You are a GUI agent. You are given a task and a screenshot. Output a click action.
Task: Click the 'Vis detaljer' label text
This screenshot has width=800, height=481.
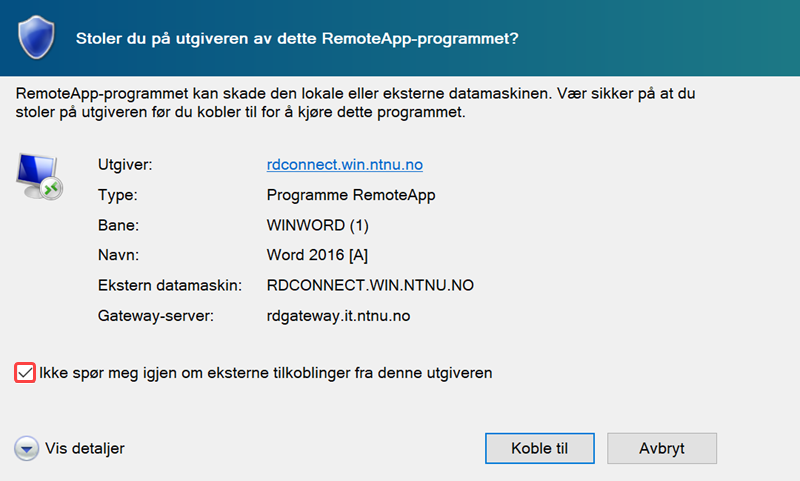[x=85, y=448]
